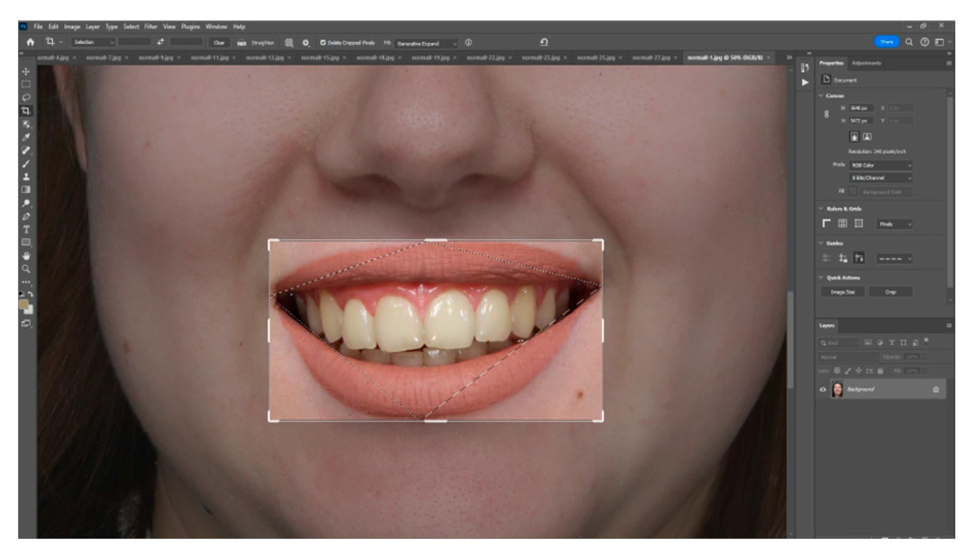The width and height of the screenshot is (973, 560).
Task: Enable the landscape canvas orientation toggle
Action: (867, 137)
